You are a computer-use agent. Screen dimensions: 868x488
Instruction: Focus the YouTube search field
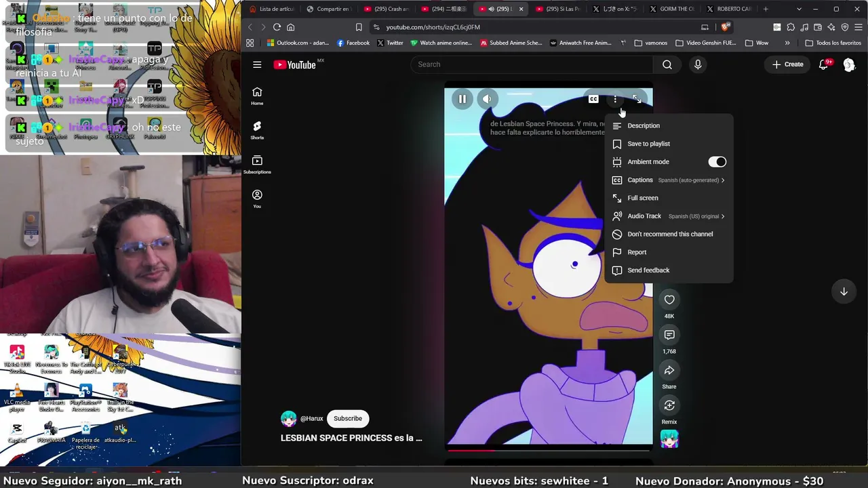532,64
